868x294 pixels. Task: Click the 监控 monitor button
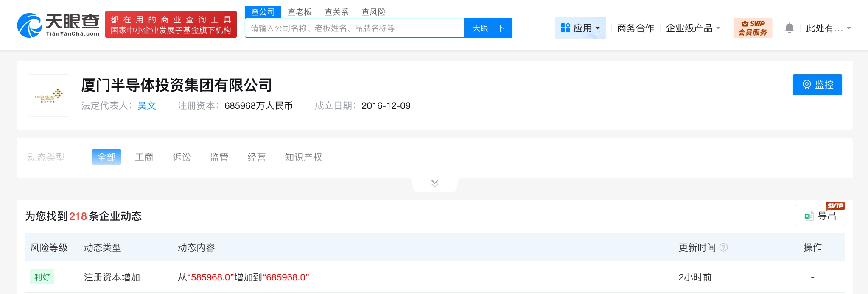(817, 85)
